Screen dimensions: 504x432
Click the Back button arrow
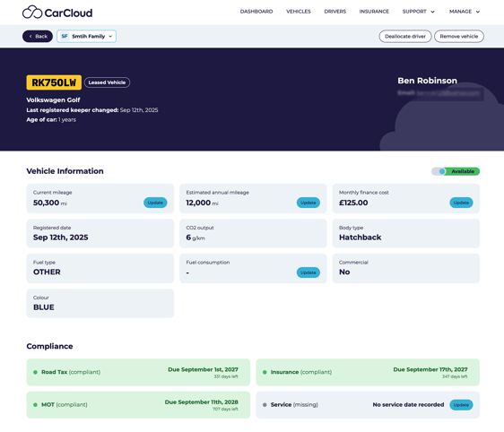tap(30, 36)
